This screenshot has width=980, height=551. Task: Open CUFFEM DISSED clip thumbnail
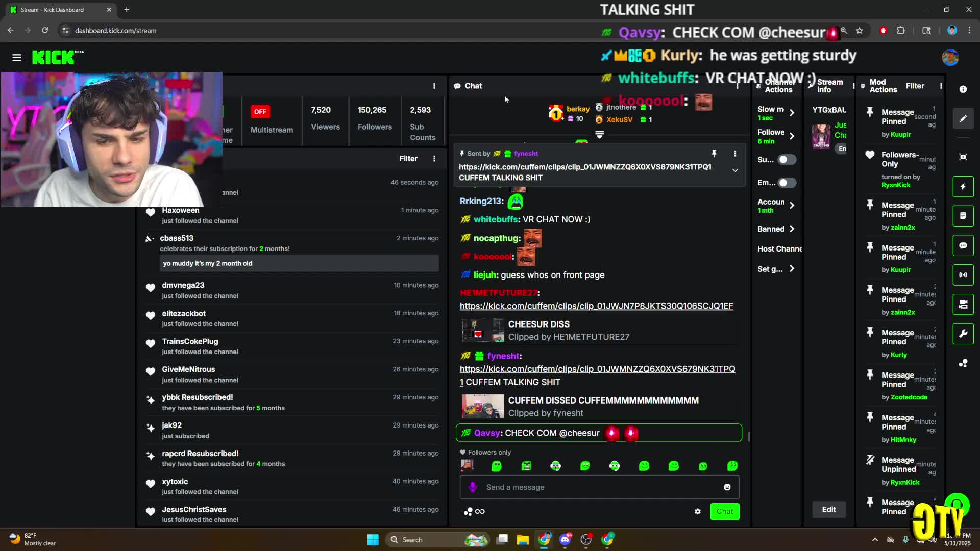coord(482,407)
